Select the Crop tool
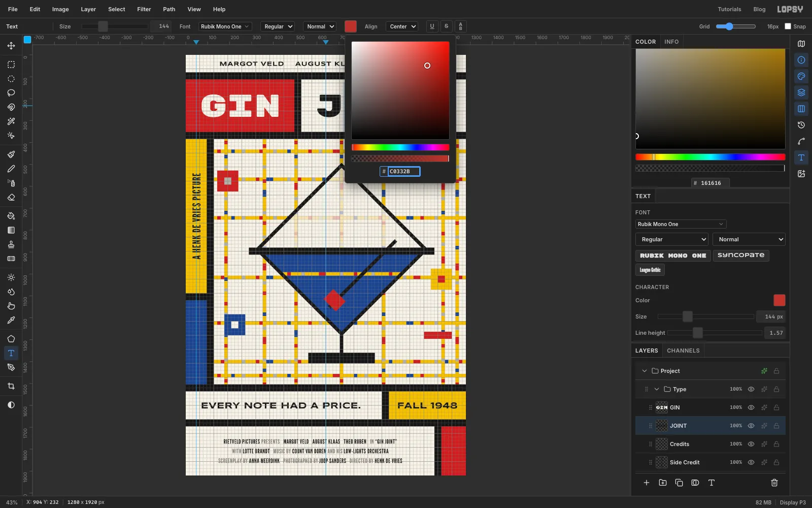This screenshot has width=812, height=508. coord(11,386)
